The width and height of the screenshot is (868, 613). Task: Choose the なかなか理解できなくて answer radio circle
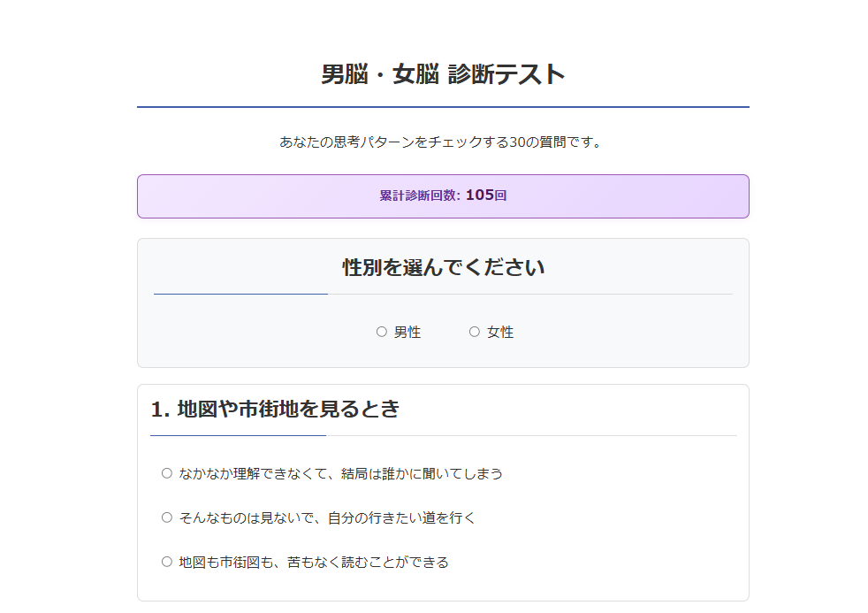[x=167, y=473]
